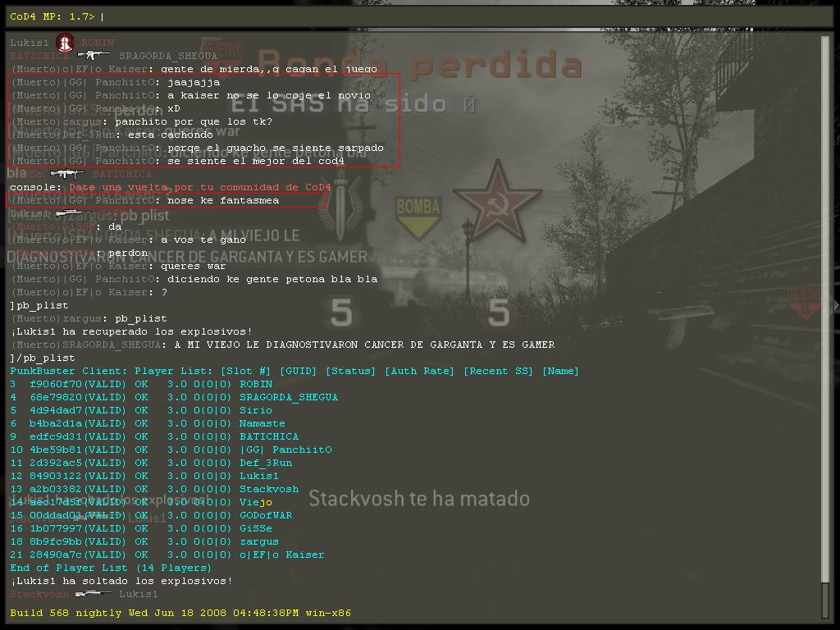Click the ']/pb_plist' command line
Screen dimensions: 840x630
click(43, 358)
